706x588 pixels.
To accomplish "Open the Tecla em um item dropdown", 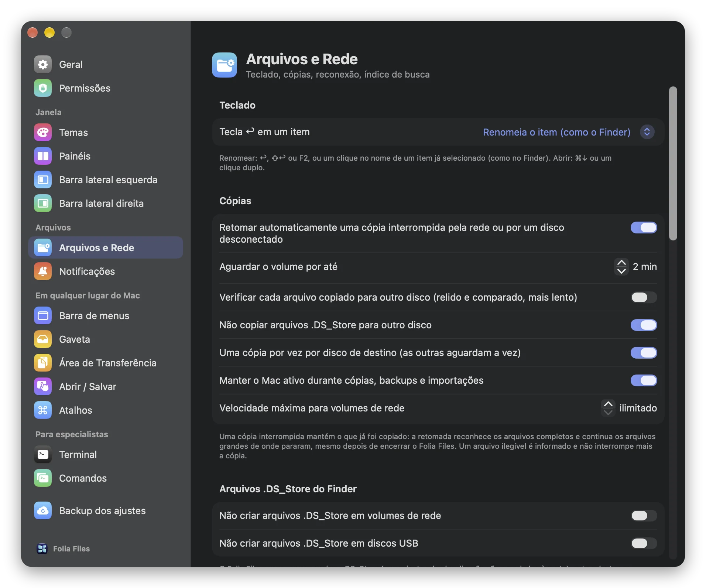I will 569,132.
